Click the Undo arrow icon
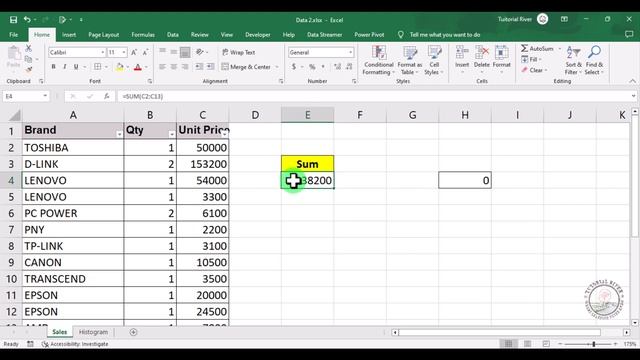 click(x=27, y=20)
